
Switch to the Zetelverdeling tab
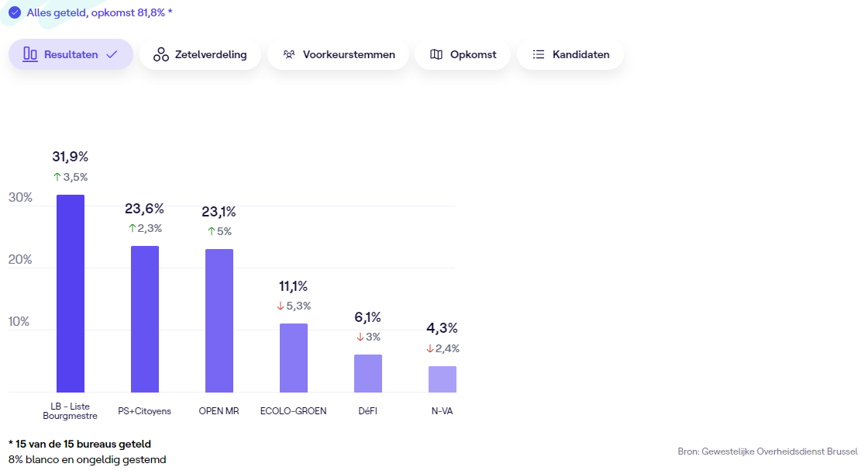200,54
